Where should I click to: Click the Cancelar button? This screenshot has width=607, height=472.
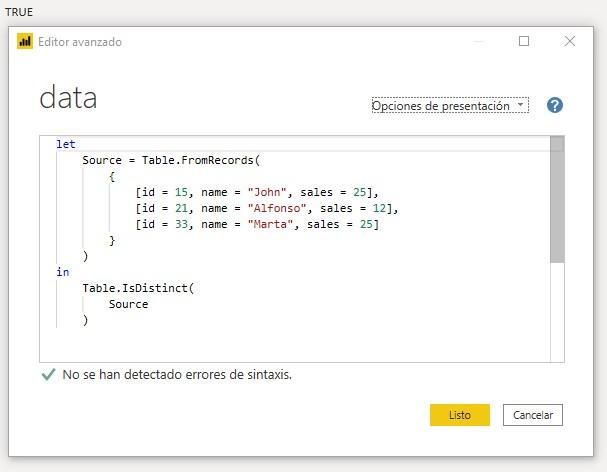point(533,415)
